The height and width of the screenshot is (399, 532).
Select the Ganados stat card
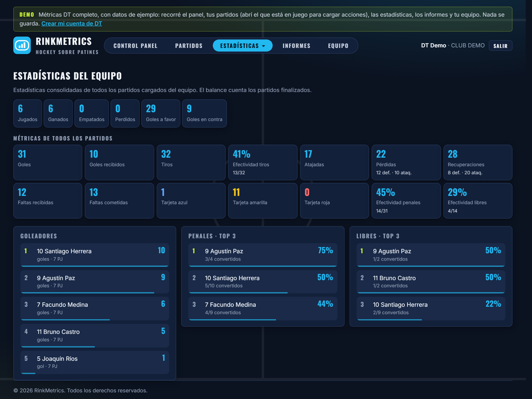tap(58, 113)
